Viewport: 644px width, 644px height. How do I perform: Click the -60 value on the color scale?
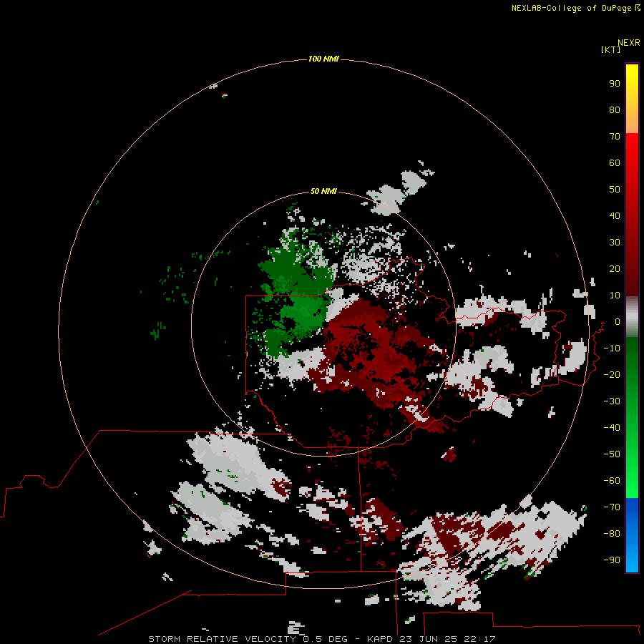tap(612, 481)
